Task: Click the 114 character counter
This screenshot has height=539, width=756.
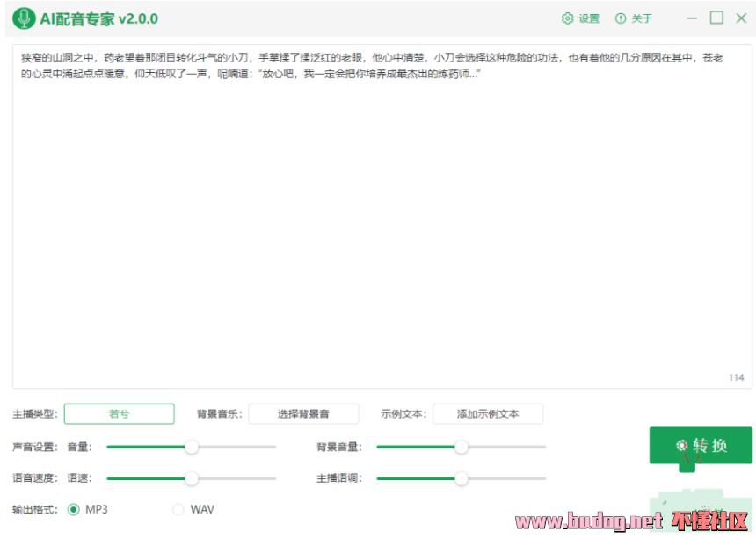Action: (736, 377)
